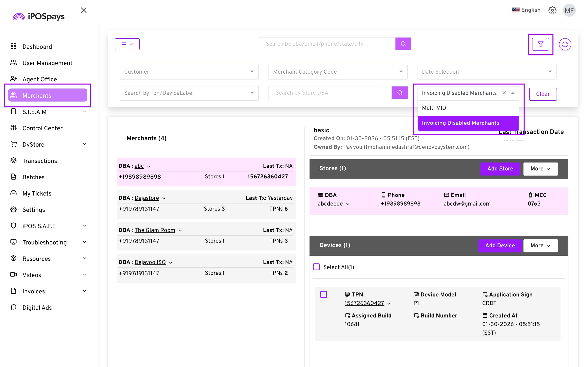Click the purple search magnifier beside dba search

(x=403, y=44)
